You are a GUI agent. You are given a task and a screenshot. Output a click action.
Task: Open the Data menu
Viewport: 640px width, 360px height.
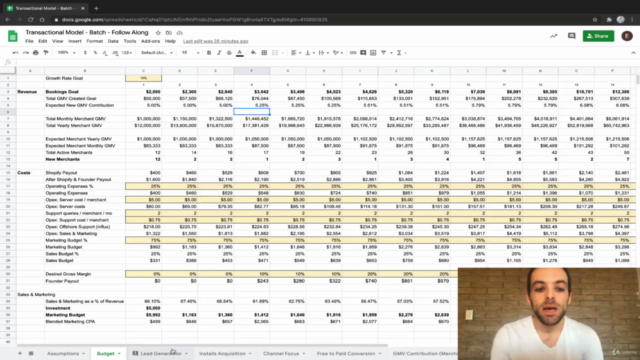click(x=113, y=41)
